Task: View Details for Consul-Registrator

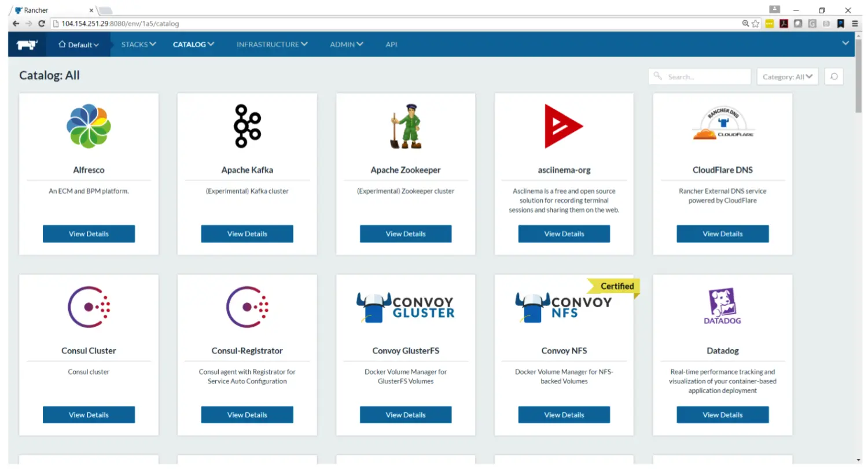Action: (247, 415)
